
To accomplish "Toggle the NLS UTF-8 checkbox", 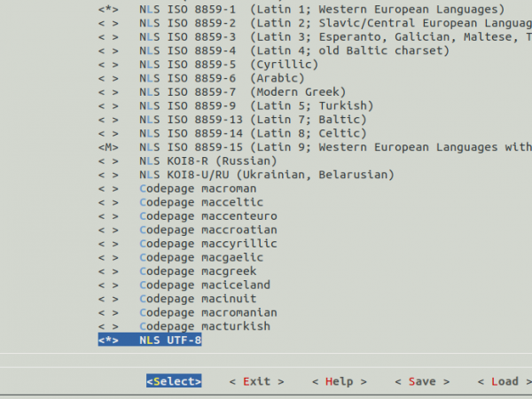I will tap(108, 340).
